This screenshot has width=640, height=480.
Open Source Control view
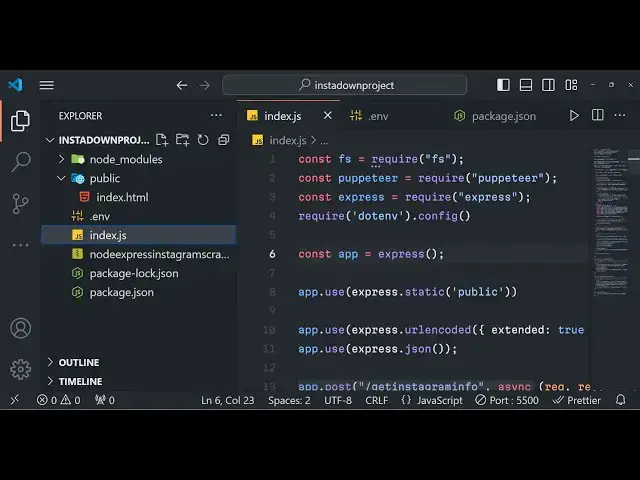[x=20, y=203]
